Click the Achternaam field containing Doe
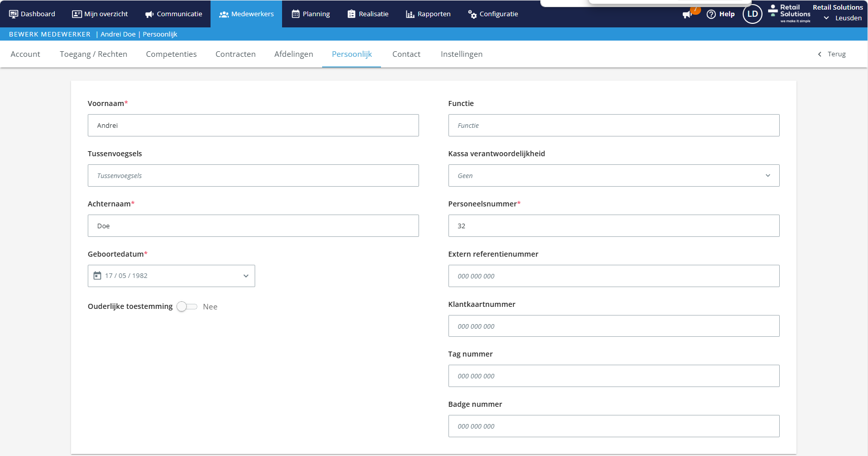868x456 pixels. 253,226
